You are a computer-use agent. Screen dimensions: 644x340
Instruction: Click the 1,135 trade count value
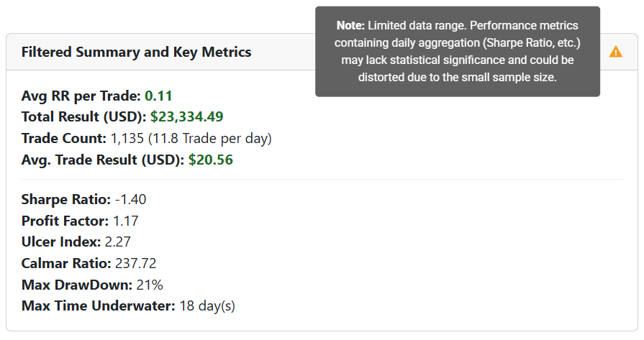pyautogui.click(x=128, y=138)
